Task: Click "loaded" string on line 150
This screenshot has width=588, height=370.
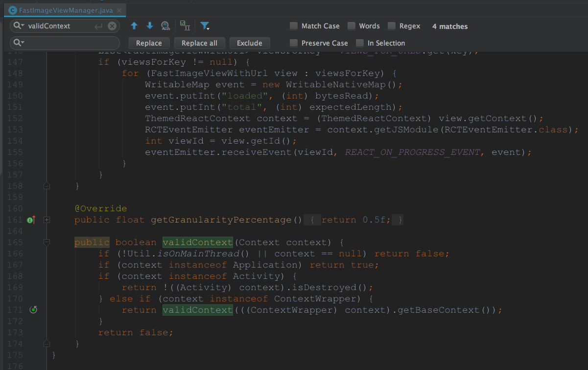Action: (245, 96)
